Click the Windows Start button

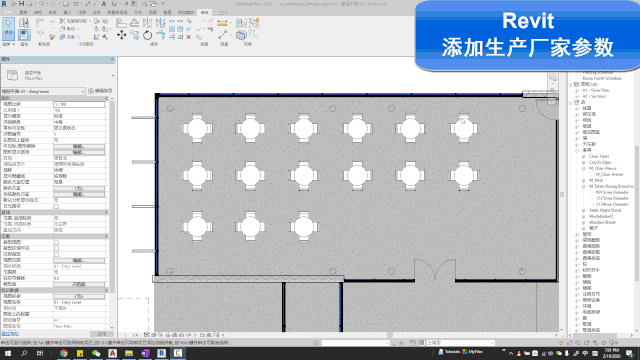pyautogui.click(x=7, y=353)
